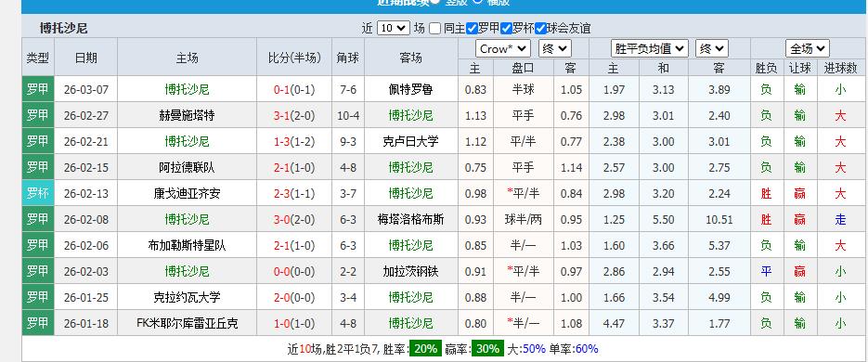
Task: Click the 罗甲 type cell on 26-03-07
Action: (38, 90)
